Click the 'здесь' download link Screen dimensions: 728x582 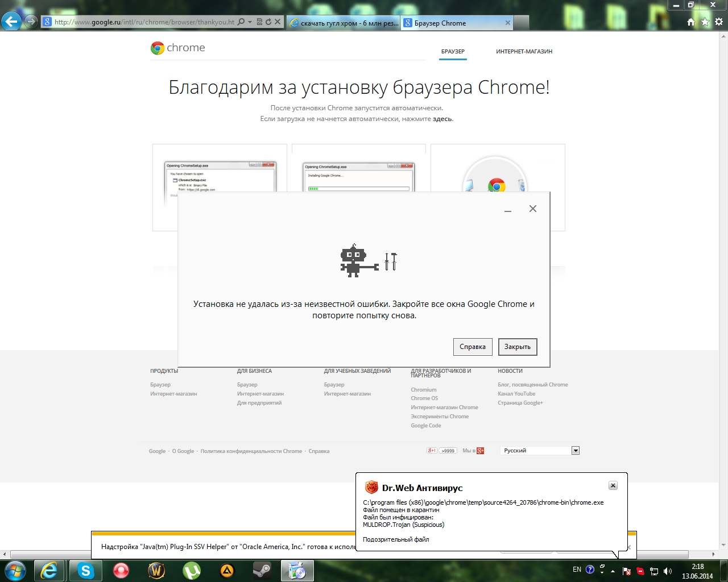click(x=442, y=119)
